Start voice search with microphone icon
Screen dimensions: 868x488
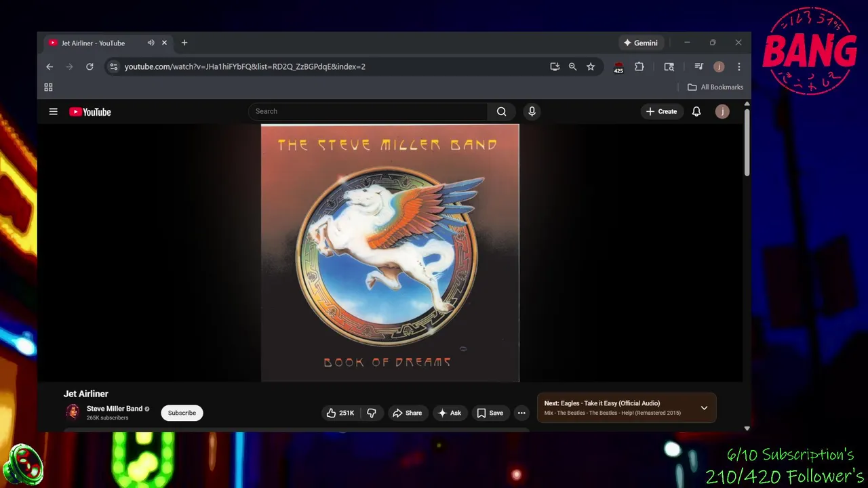(532, 111)
